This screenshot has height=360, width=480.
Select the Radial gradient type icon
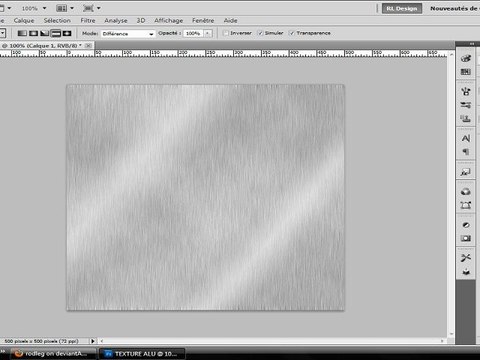[x=34, y=33]
